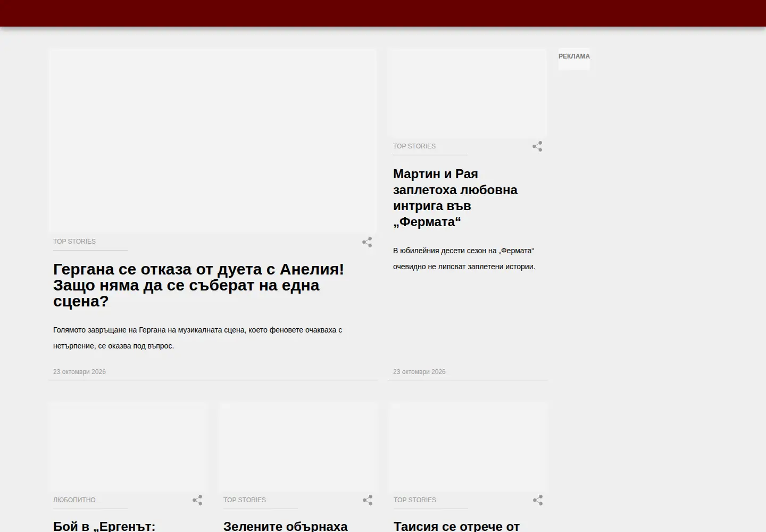
Task: Click the Мартин и Рая article image
Action: (x=467, y=94)
